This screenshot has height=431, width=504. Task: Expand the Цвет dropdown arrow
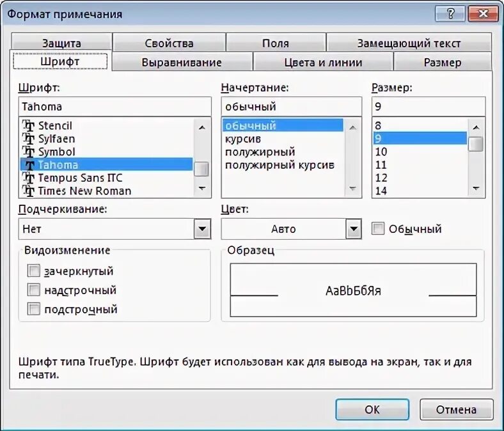point(354,229)
